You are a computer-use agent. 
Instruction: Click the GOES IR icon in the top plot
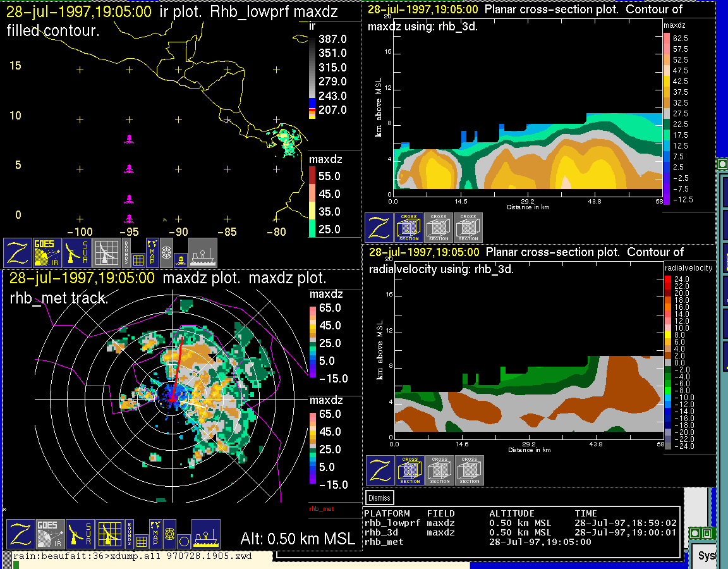click(48, 253)
